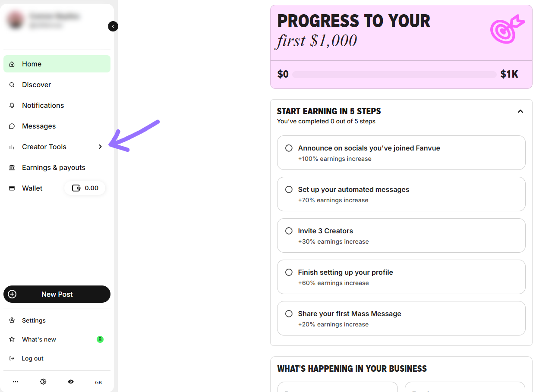Collapse the Start Earning in 5 Steps section
Image resolution: width=555 pixels, height=392 pixels.
pyautogui.click(x=520, y=111)
